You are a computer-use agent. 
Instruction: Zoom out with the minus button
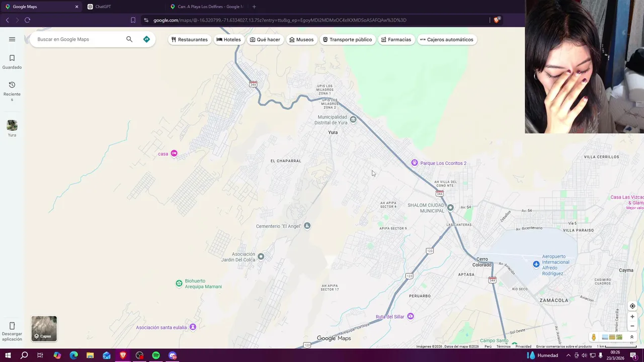point(632,326)
